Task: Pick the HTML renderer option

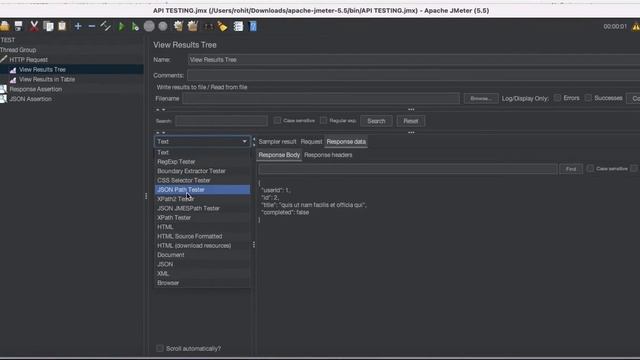Action: (202, 227)
